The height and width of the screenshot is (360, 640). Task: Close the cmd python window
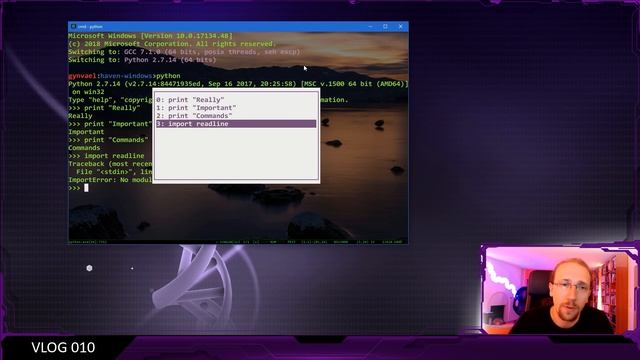point(400,26)
